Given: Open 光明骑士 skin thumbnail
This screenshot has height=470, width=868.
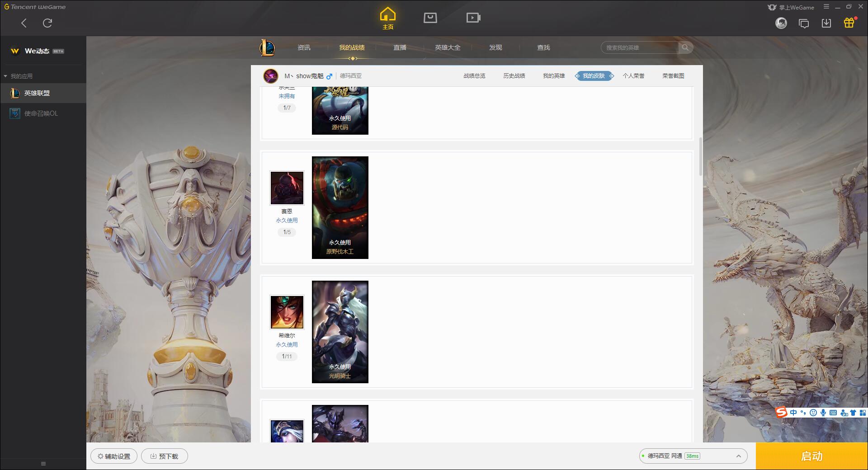Looking at the screenshot, I should [340, 332].
